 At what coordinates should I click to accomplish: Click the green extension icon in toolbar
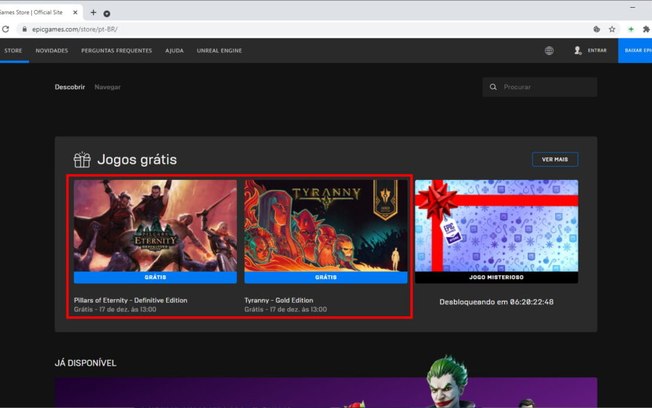tap(631, 29)
